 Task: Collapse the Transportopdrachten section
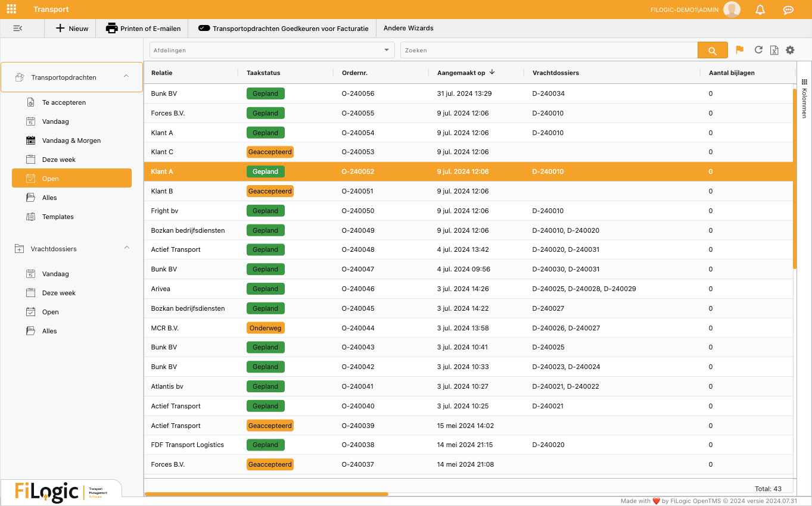pos(126,77)
